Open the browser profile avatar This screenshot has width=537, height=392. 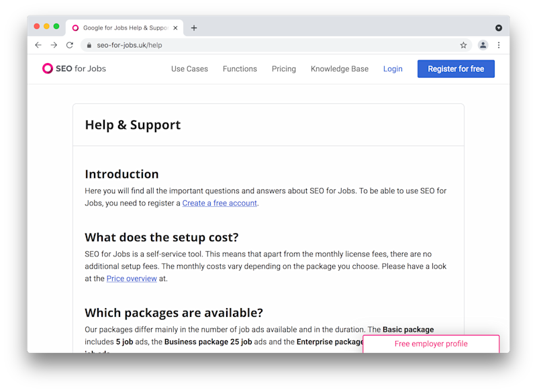coord(483,45)
